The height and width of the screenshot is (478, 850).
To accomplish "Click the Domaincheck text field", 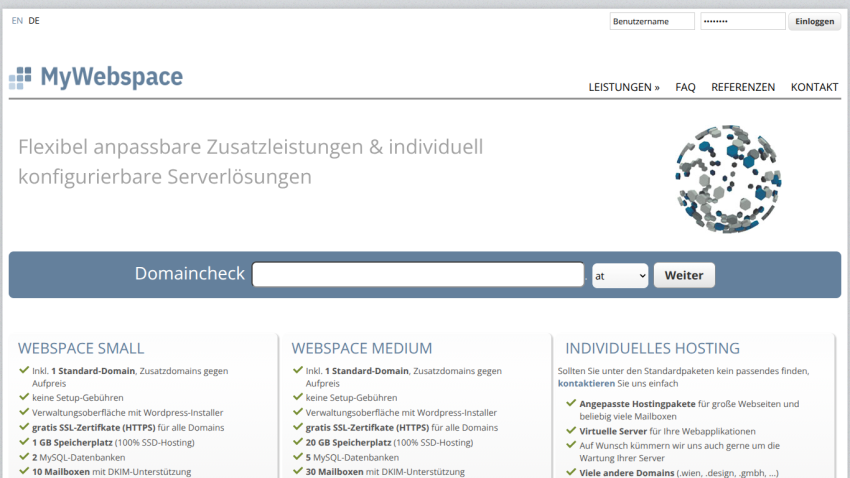I will coord(418,274).
